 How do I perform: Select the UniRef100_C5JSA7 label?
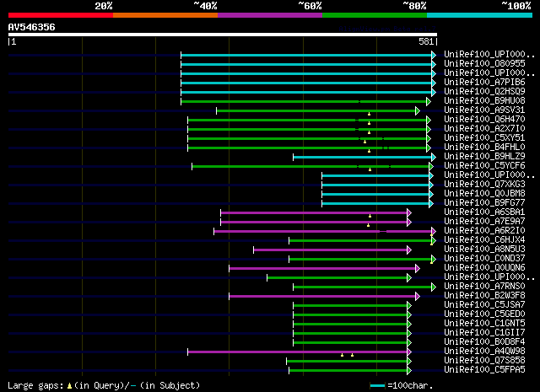tap(484, 305)
